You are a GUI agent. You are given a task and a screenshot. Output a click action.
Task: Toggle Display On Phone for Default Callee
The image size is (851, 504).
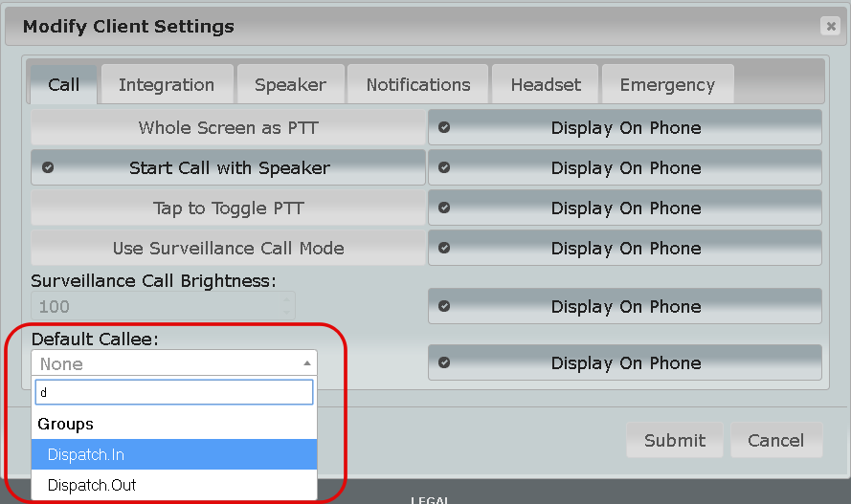[625, 363]
